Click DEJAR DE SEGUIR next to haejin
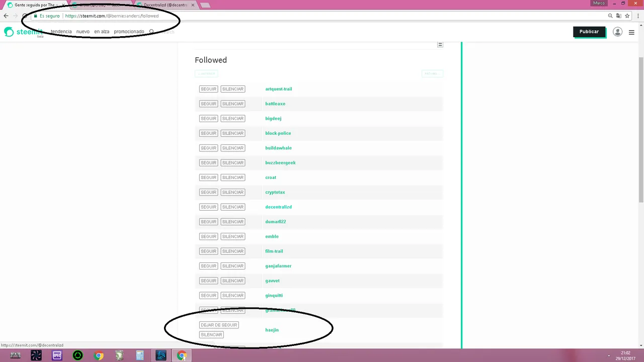 [x=219, y=325]
